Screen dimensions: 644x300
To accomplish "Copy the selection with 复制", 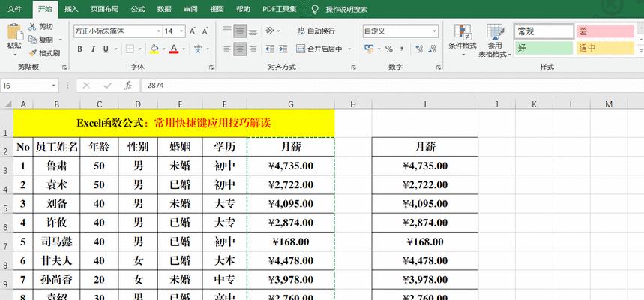I will [x=41, y=40].
